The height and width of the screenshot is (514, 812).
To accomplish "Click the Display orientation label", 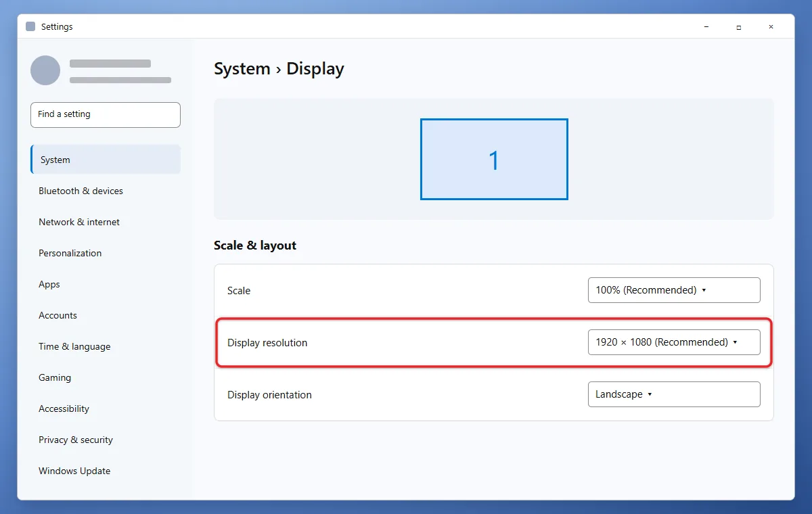I will pyautogui.click(x=269, y=395).
